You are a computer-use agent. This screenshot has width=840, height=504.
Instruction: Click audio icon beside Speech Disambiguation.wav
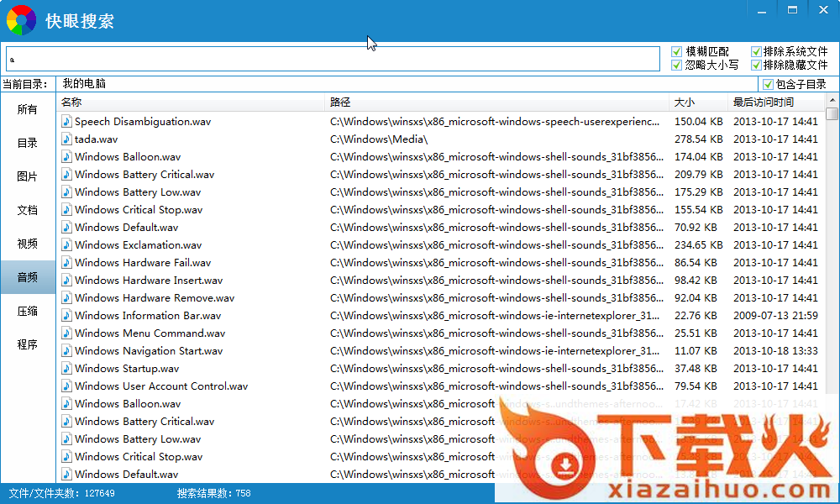pos(67,122)
